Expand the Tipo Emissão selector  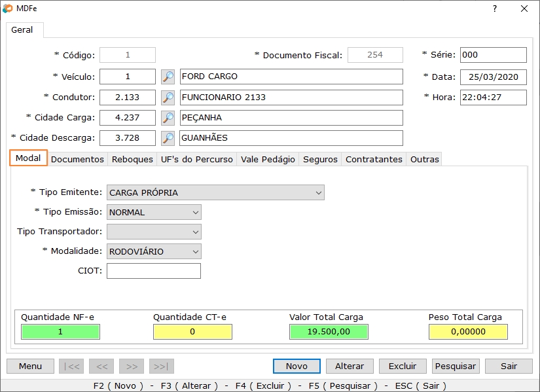[x=194, y=212]
